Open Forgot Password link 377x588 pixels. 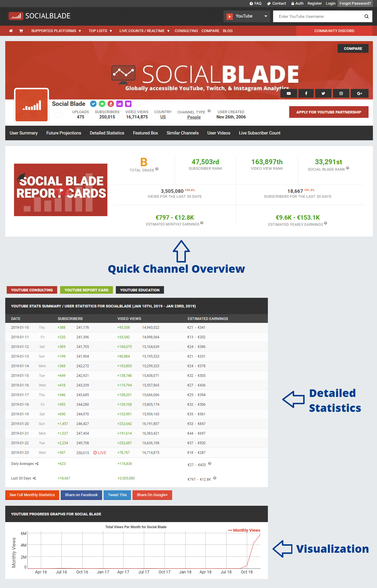[355, 3]
